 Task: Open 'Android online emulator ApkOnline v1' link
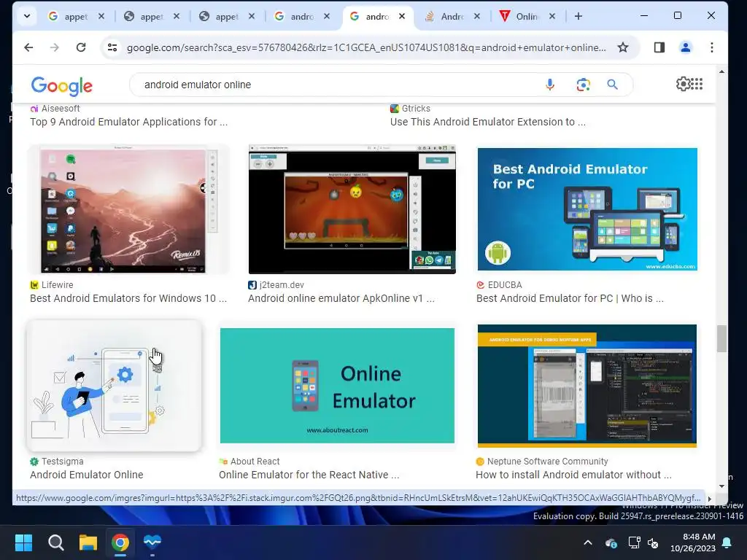341,298
